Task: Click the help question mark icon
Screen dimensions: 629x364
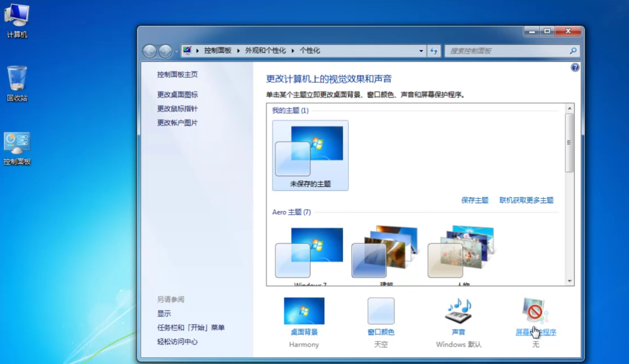Action: 575,68
